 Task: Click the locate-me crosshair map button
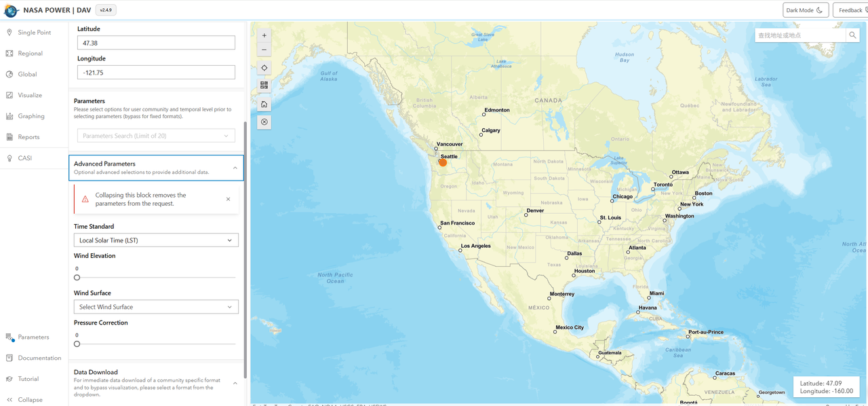pyautogui.click(x=264, y=68)
